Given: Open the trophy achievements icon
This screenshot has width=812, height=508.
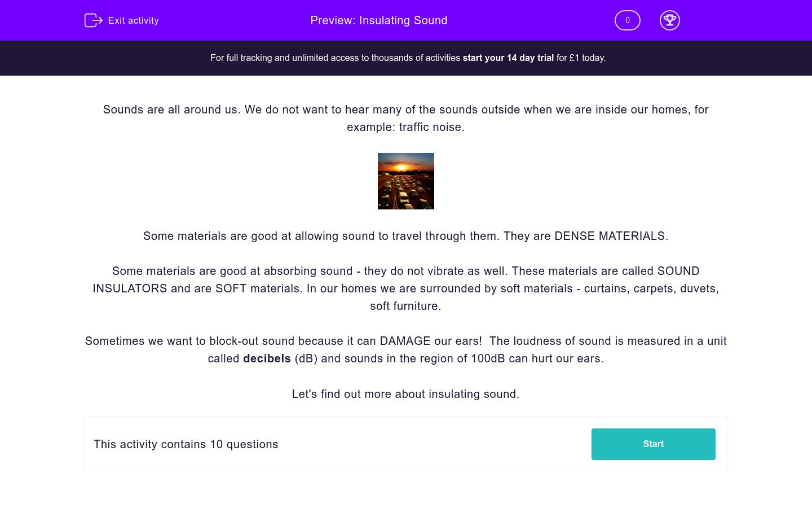Looking at the screenshot, I should click(x=669, y=20).
